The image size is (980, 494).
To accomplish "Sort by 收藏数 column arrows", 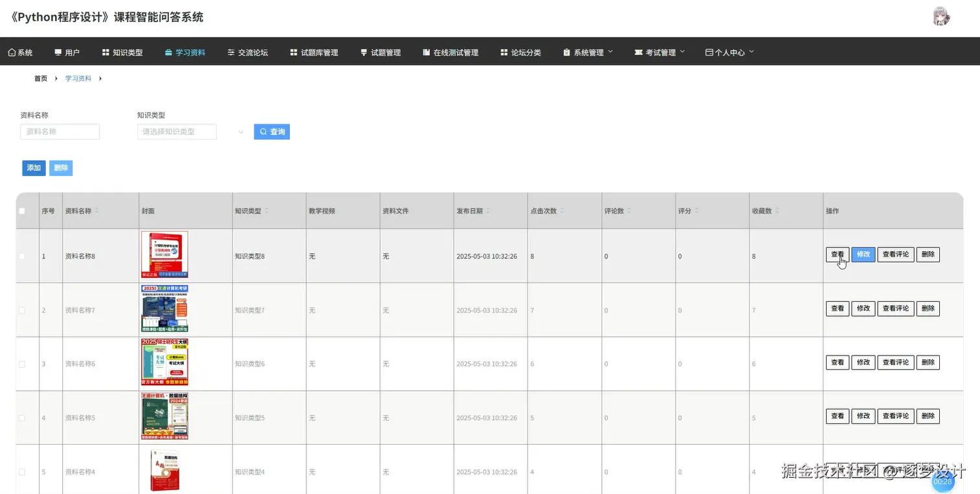I will click(x=777, y=211).
